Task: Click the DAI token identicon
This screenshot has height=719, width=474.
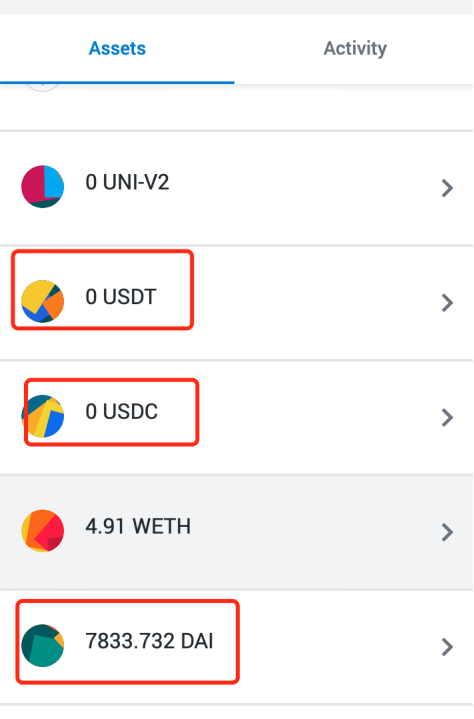Action: click(43, 645)
